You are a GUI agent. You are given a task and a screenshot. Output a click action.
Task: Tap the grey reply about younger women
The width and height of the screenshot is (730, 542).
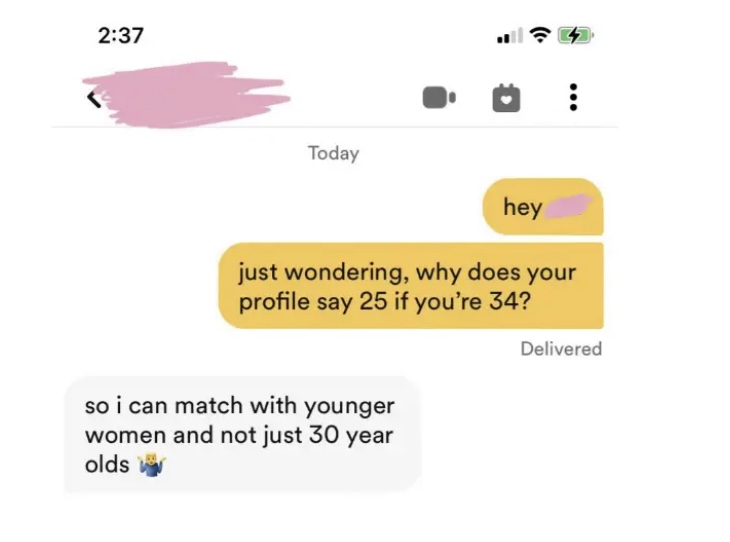coord(243,434)
